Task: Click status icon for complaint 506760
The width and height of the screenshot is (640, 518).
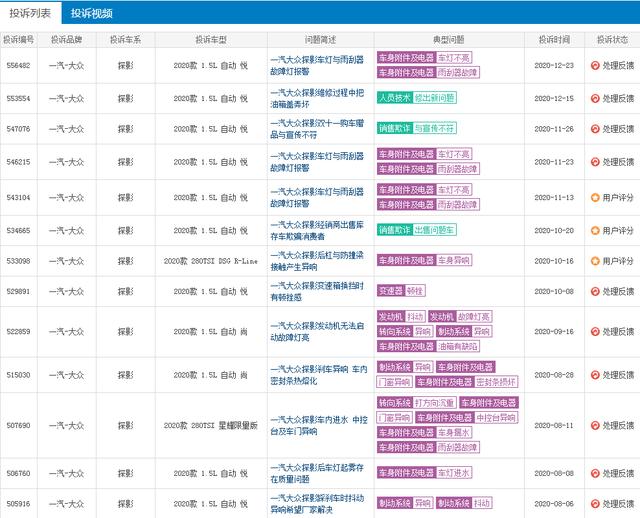Action: click(x=595, y=473)
